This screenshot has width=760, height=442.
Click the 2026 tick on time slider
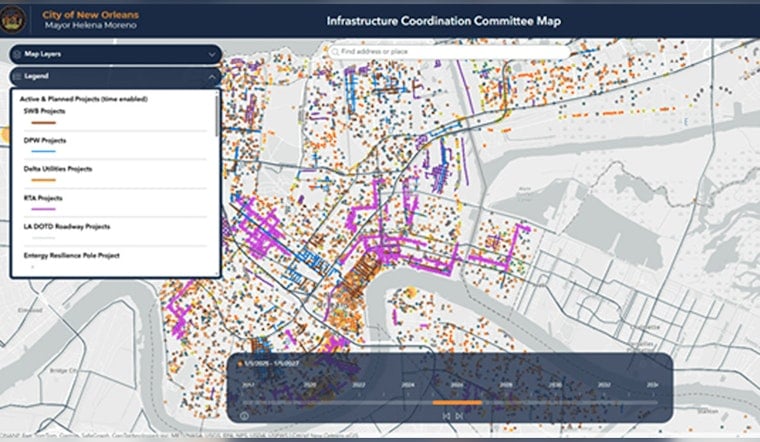coord(457,385)
